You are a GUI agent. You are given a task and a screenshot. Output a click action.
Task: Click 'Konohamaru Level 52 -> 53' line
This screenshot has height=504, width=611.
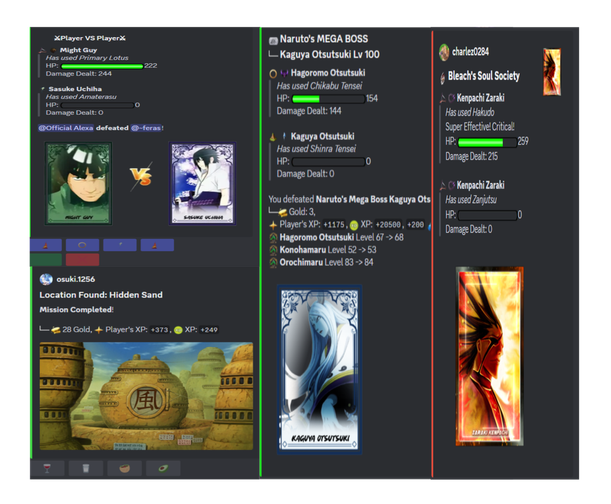(x=328, y=250)
